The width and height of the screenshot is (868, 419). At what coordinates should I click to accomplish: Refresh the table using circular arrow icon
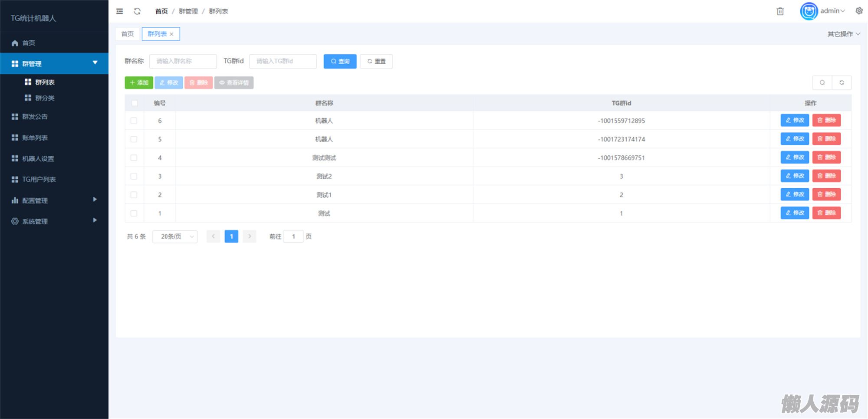[x=842, y=82]
